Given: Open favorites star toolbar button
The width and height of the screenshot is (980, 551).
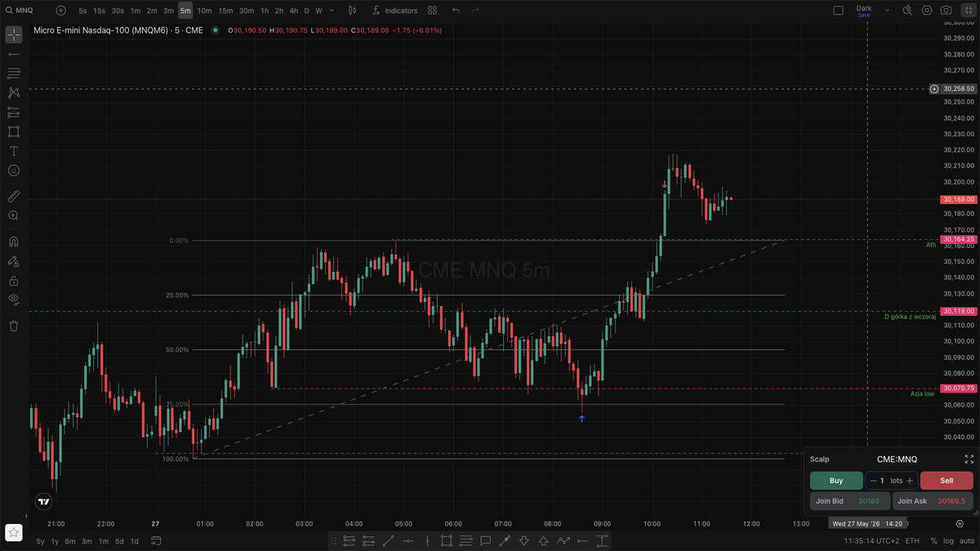Looking at the screenshot, I should [13, 532].
